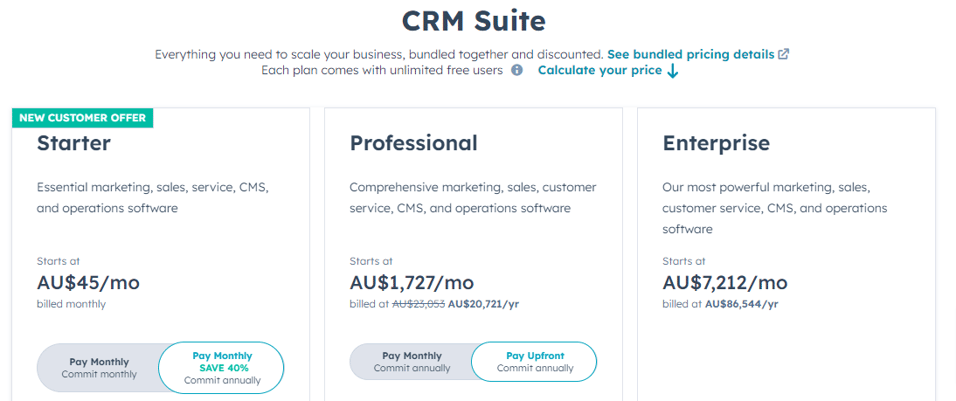The height and width of the screenshot is (401, 956).
Task: Select Professional Pay Monthly, Commit annually option
Action: pyautogui.click(x=412, y=362)
